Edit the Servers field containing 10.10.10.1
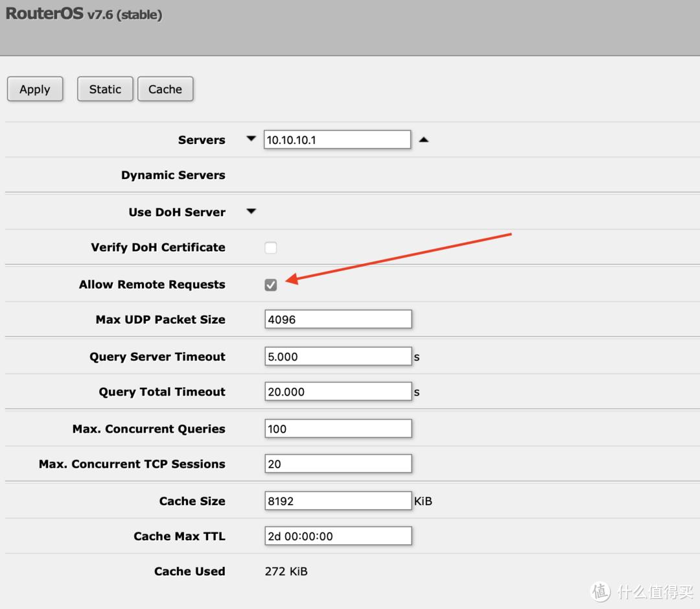The image size is (700, 609). (x=337, y=140)
